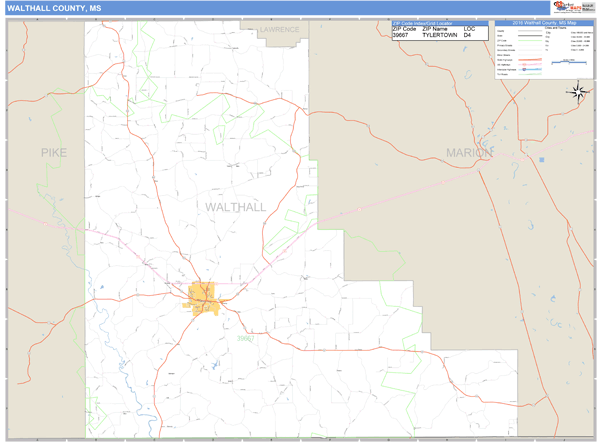Select the PIKE county label
The width and height of the screenshot is (600, 442).
[52, 152]
